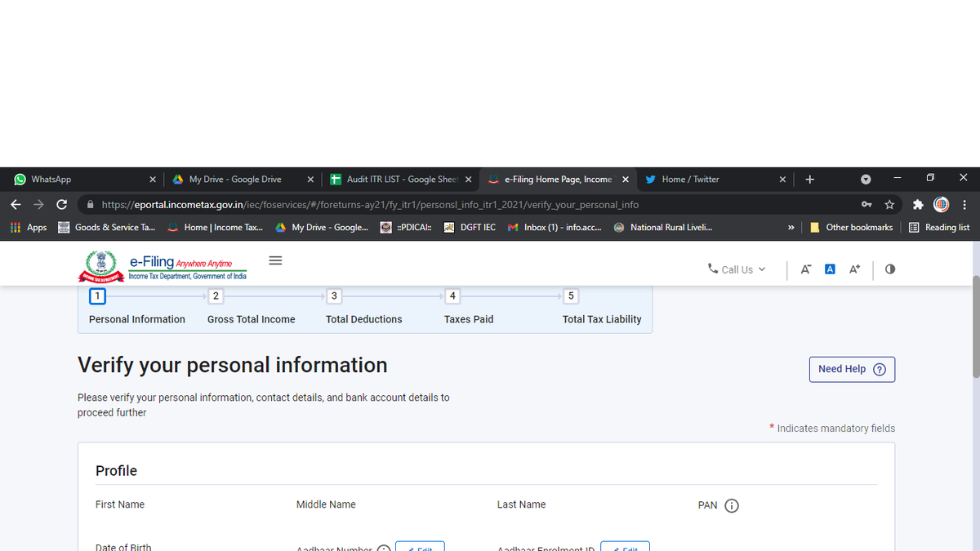Open the Other bookmarks folder
This screenshot has height=551, width=980.
point(851,228)
